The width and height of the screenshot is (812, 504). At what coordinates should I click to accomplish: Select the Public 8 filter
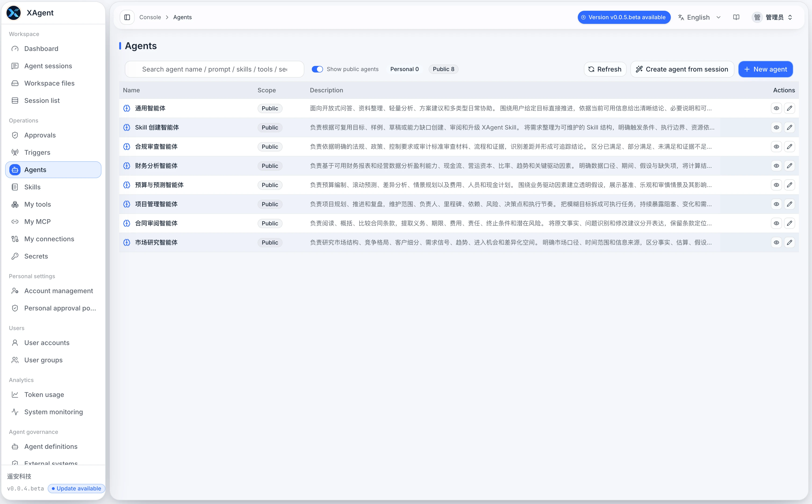coord(443,69)
